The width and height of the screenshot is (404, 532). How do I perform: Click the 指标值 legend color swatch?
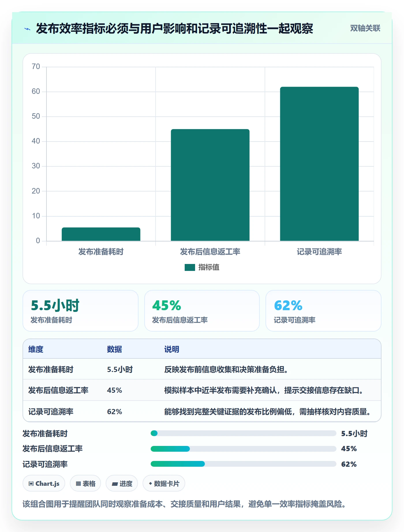[190, 267]
